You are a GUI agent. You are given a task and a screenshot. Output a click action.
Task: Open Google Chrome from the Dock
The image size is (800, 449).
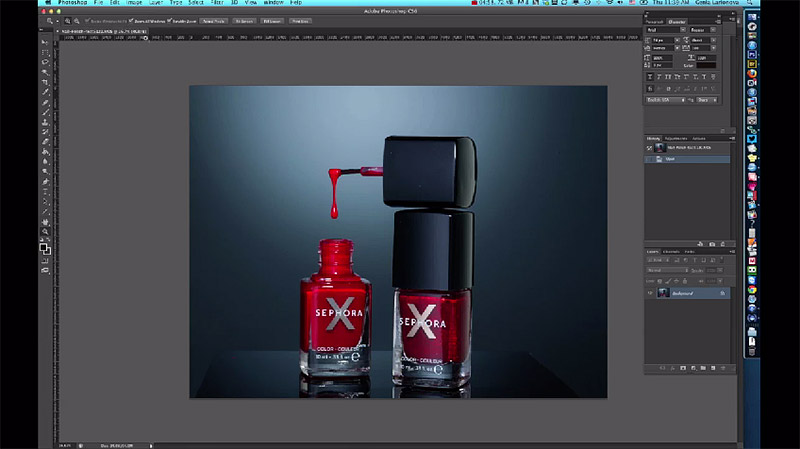point(752,289)
